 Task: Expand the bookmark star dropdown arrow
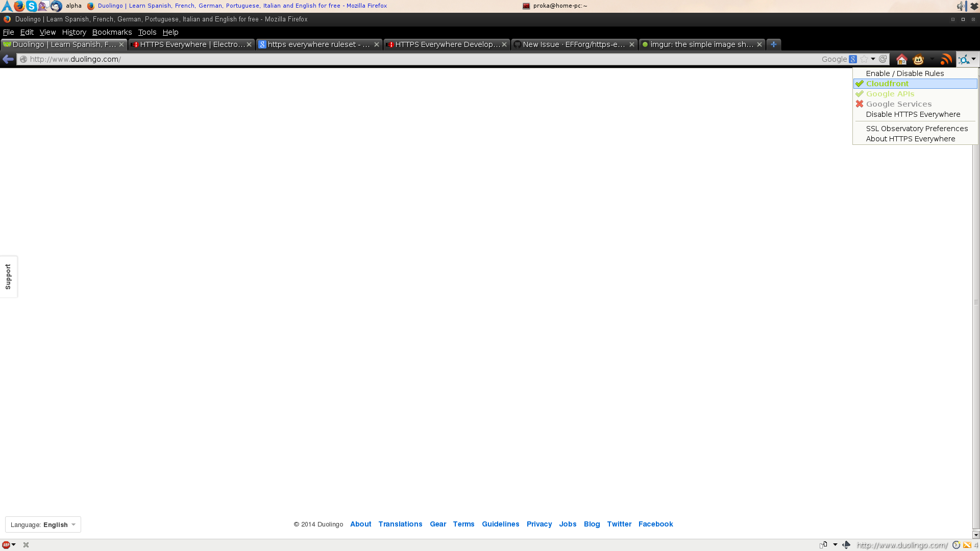tap(873, 59)
